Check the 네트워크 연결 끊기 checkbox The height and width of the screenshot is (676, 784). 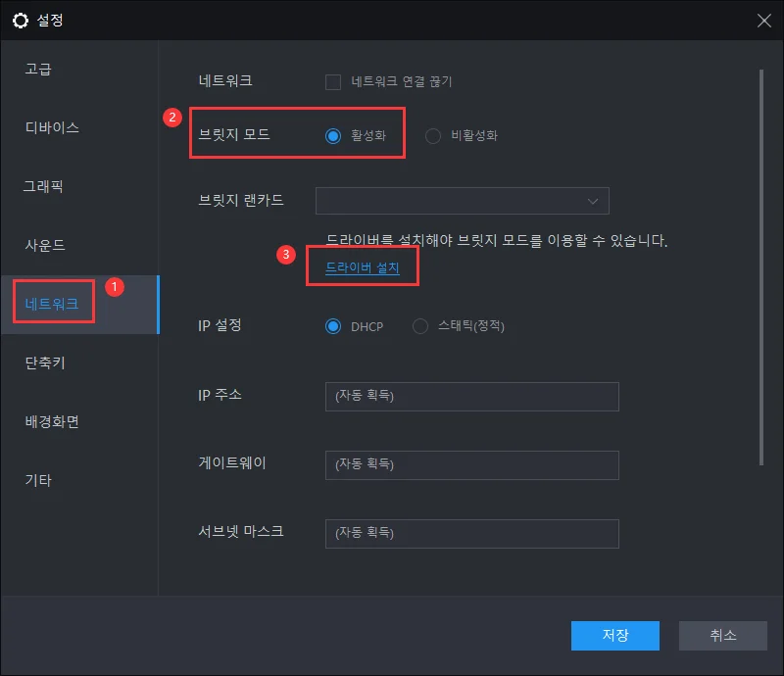333,81
